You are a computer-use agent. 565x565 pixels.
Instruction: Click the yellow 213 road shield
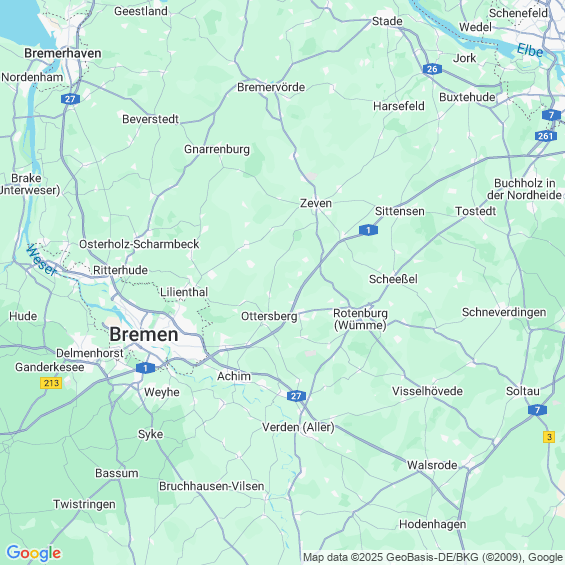[51, 383]
